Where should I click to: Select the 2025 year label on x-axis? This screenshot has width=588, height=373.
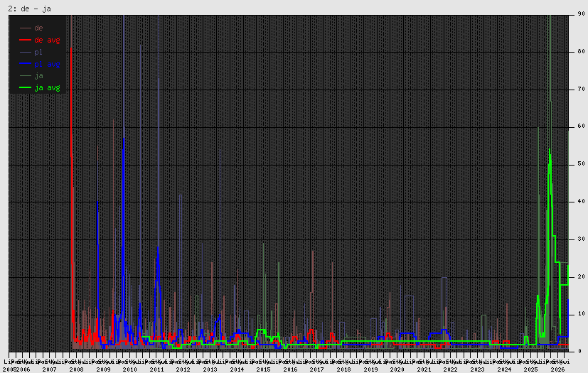coord(531,369)
